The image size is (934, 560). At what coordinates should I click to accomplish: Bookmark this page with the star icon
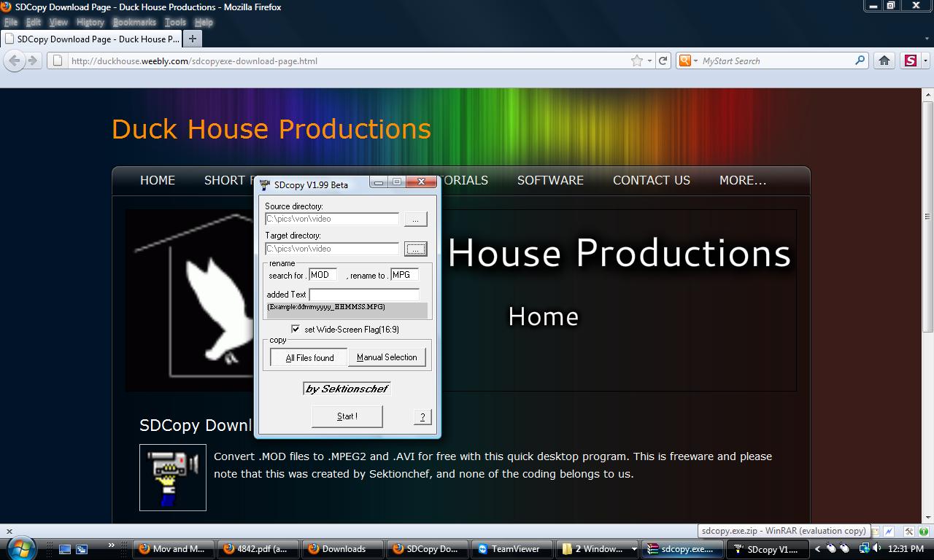coord(637,61)
